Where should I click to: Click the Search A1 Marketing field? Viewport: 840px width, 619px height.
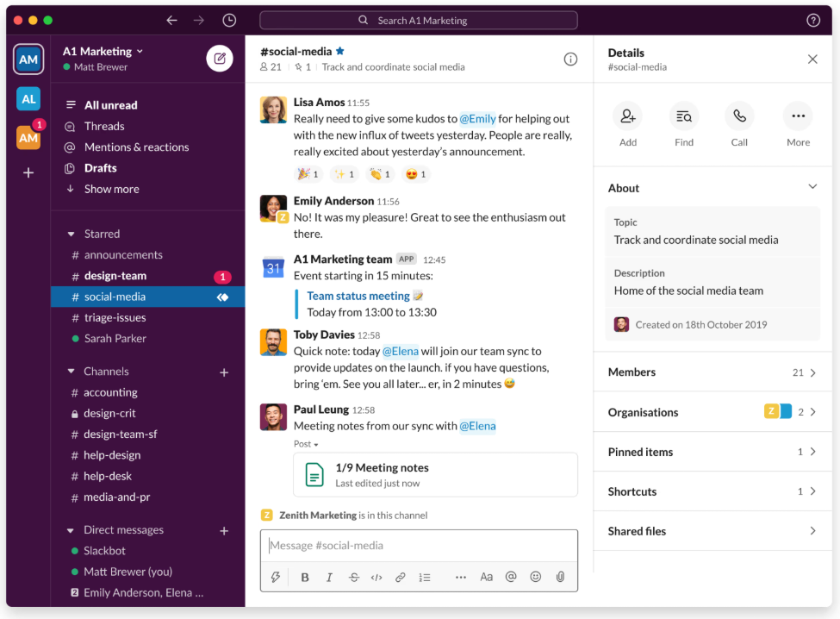pyautogui.click(x=419, y=21)
